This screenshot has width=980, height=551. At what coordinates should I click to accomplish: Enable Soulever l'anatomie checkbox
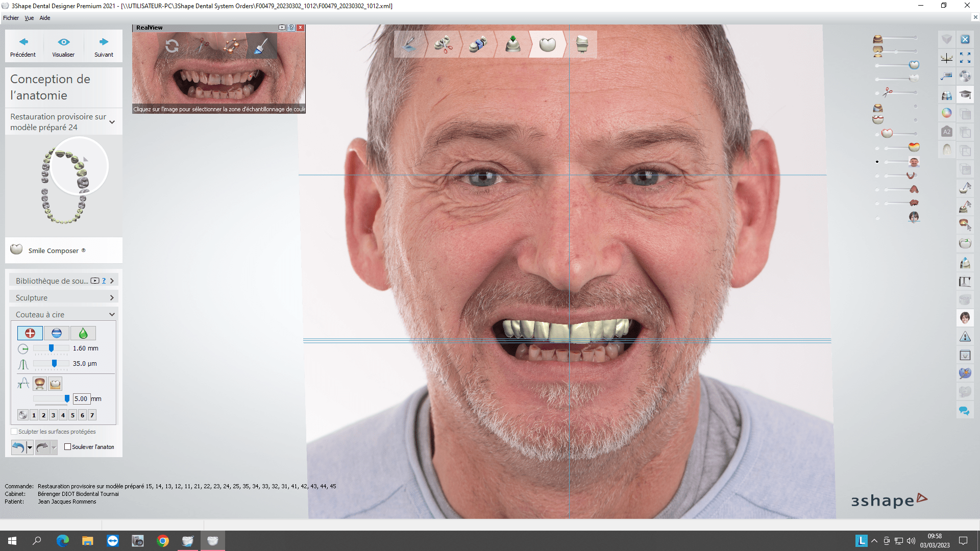point(67,447)
